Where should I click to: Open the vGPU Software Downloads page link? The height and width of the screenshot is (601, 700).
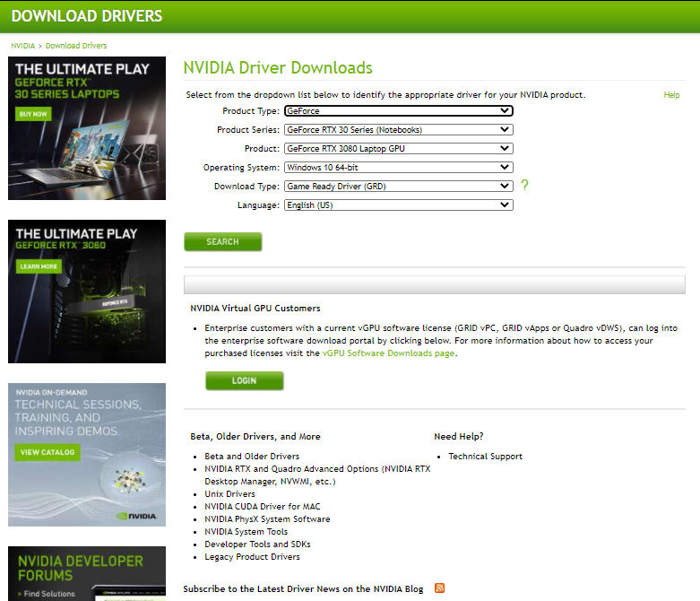tap(388, 353)
